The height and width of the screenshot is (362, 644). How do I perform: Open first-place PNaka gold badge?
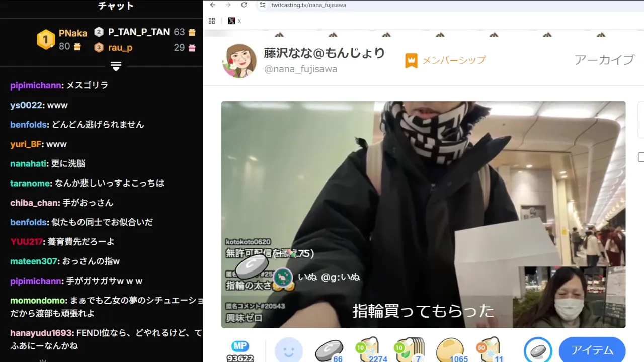tap(46, 40)
